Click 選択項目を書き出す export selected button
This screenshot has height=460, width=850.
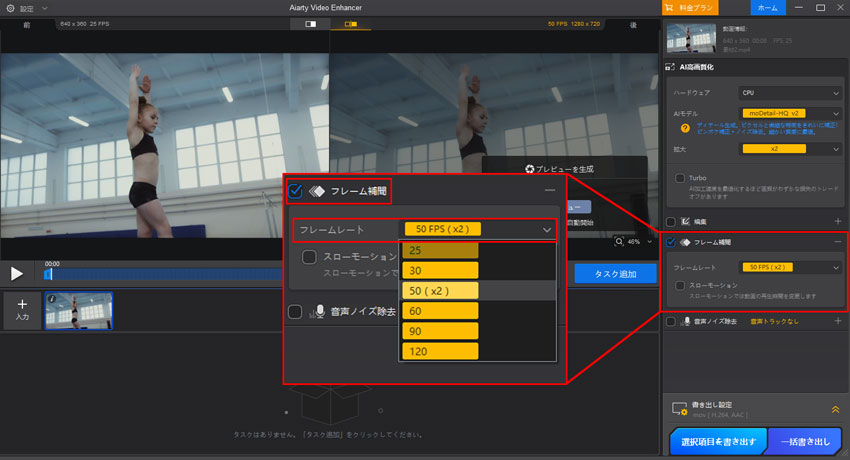click(x=718, y=441)
